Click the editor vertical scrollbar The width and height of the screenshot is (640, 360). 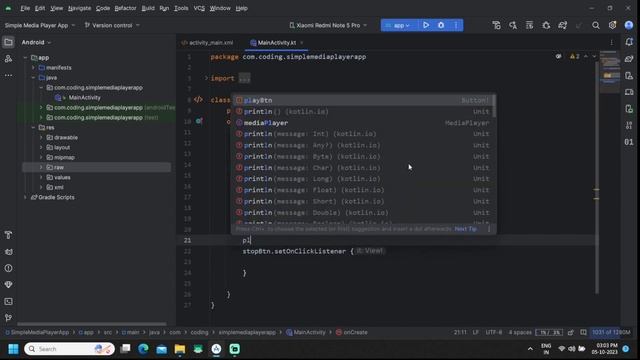[597, 178]
